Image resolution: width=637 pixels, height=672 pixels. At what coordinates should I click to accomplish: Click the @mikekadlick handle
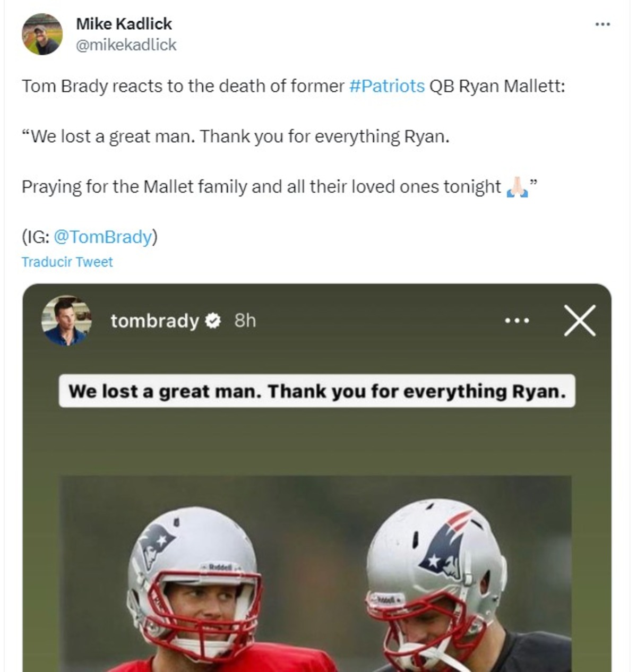click(x=126, y=45)
